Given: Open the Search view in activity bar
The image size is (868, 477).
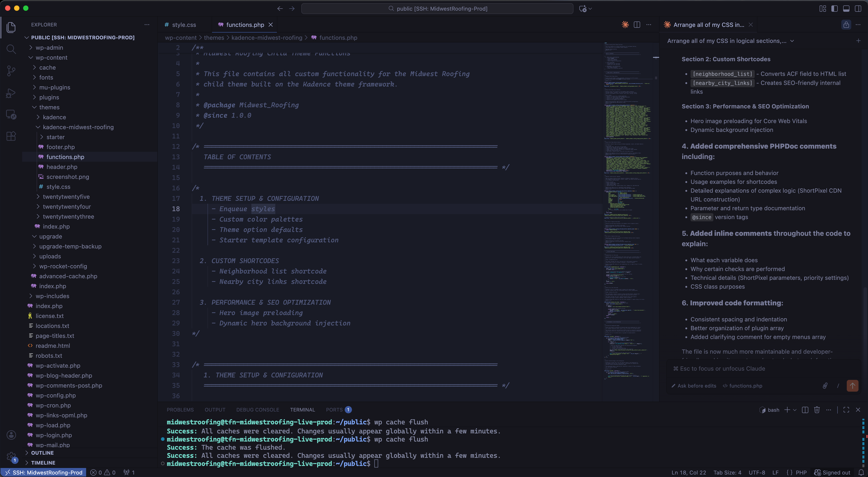Looking at the screenshot, I should coord(11,49).
